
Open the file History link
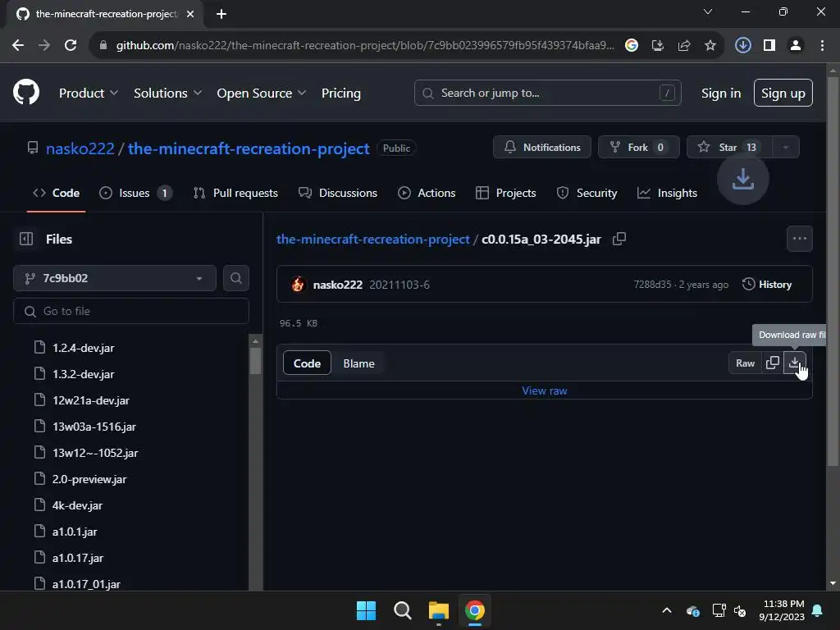click(x=767, y=285)
